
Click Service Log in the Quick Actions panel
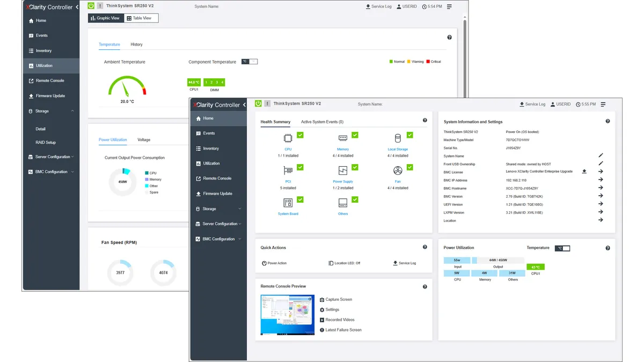tap(404, 263)
